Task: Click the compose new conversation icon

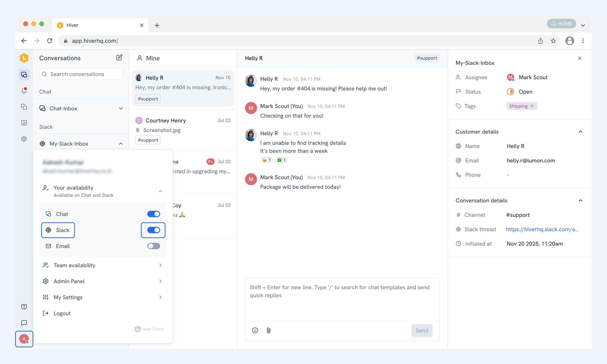Action: click(119, 58)
